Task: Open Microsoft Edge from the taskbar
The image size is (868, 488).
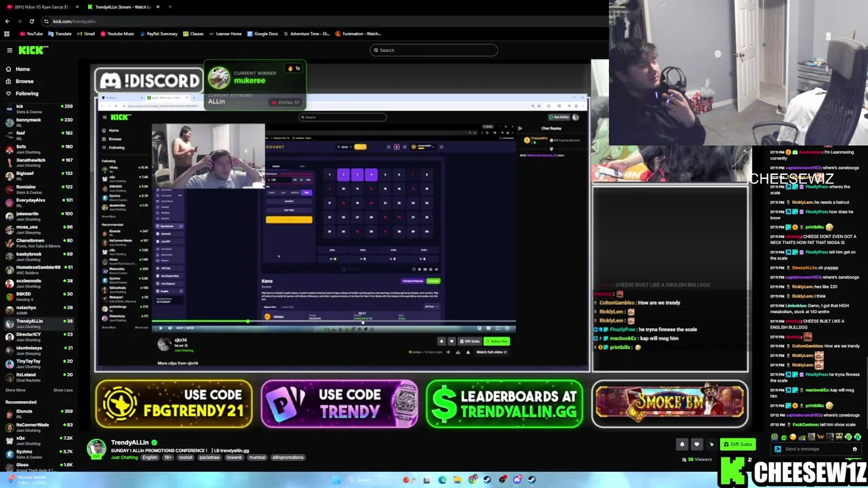Action: (442, 480)
